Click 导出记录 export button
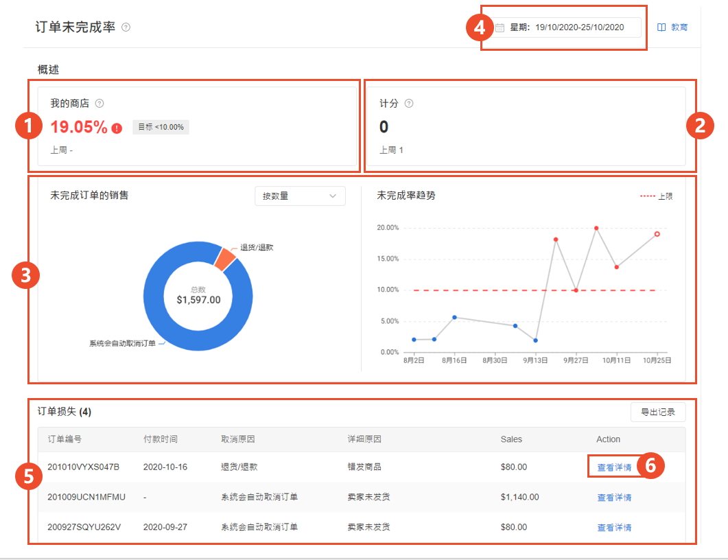Screen dimensions: 728x560 click(658, 412)
